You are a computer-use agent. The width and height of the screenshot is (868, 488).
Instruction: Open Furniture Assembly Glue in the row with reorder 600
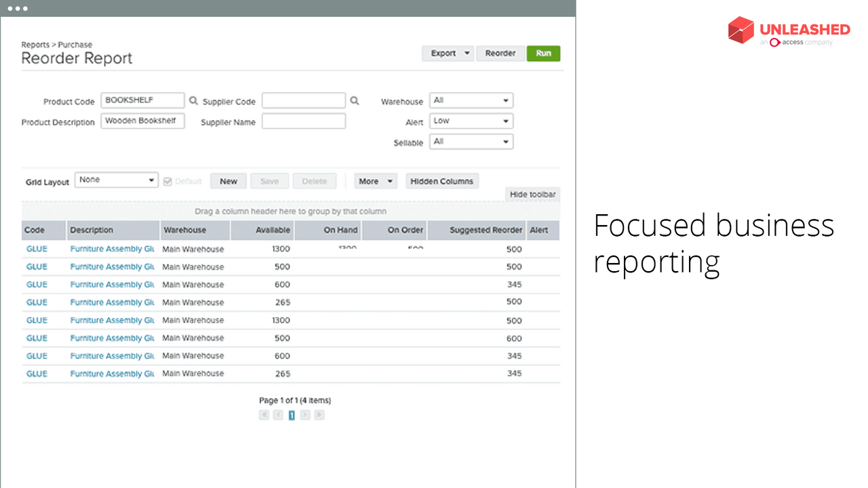(x=113, y=338)
